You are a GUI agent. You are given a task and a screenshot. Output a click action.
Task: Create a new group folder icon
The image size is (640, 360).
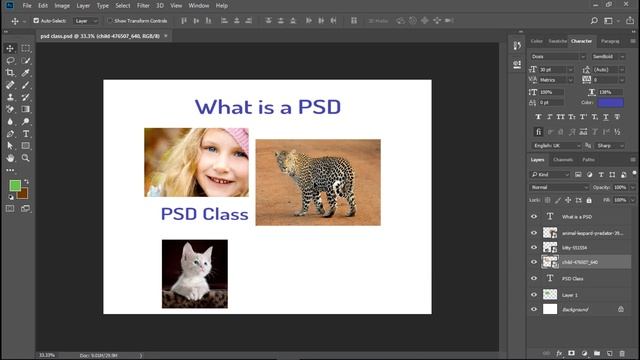pos(597,353)
